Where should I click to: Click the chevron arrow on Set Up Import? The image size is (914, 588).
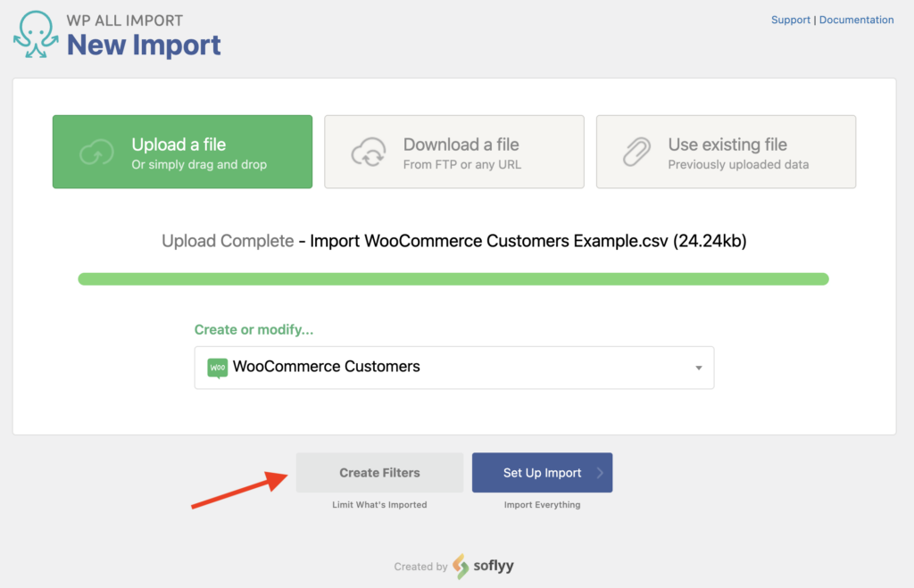[x=600, y=473]
